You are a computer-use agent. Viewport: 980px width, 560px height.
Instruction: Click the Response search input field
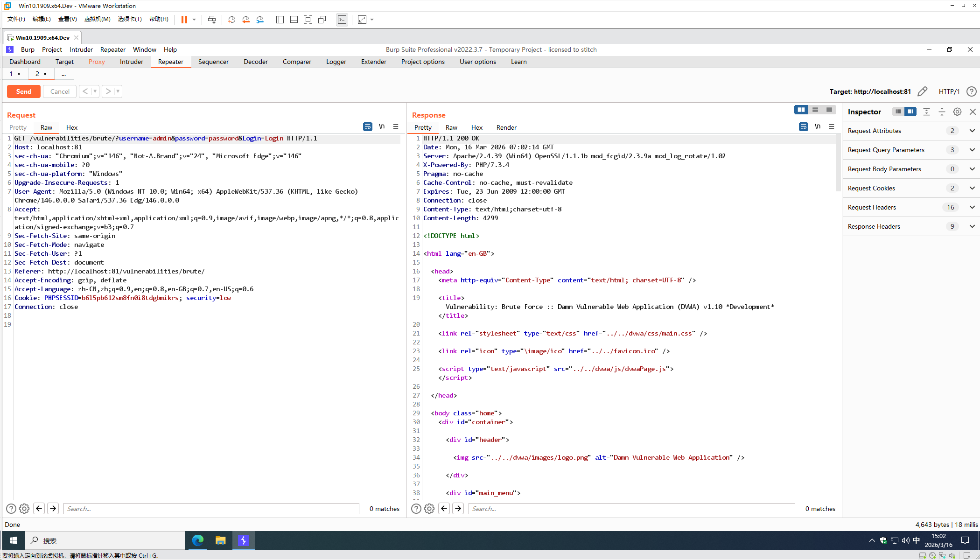click(x=631, y=509)
